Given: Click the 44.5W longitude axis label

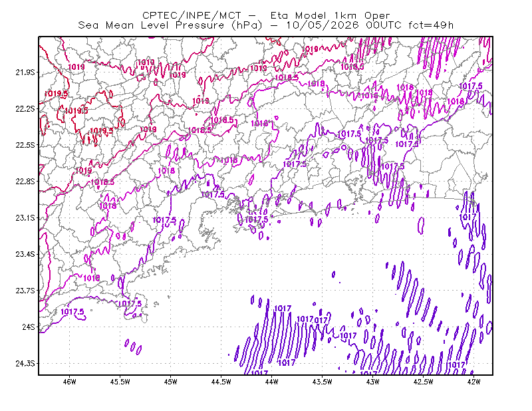Looking at the screenshot, I should coord(221,382).
